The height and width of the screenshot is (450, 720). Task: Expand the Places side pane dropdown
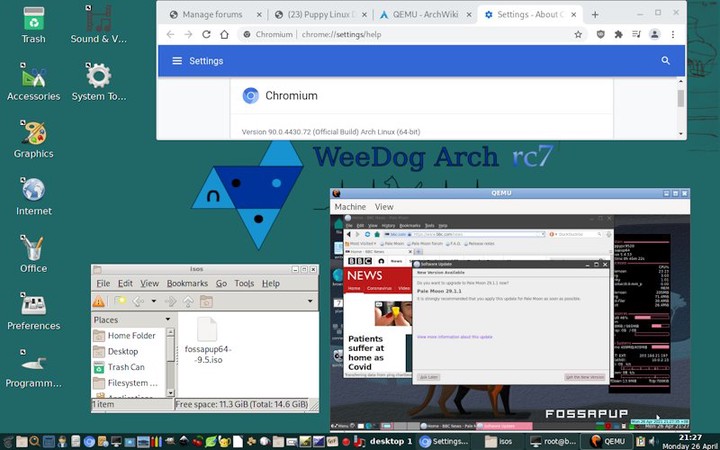168,319
